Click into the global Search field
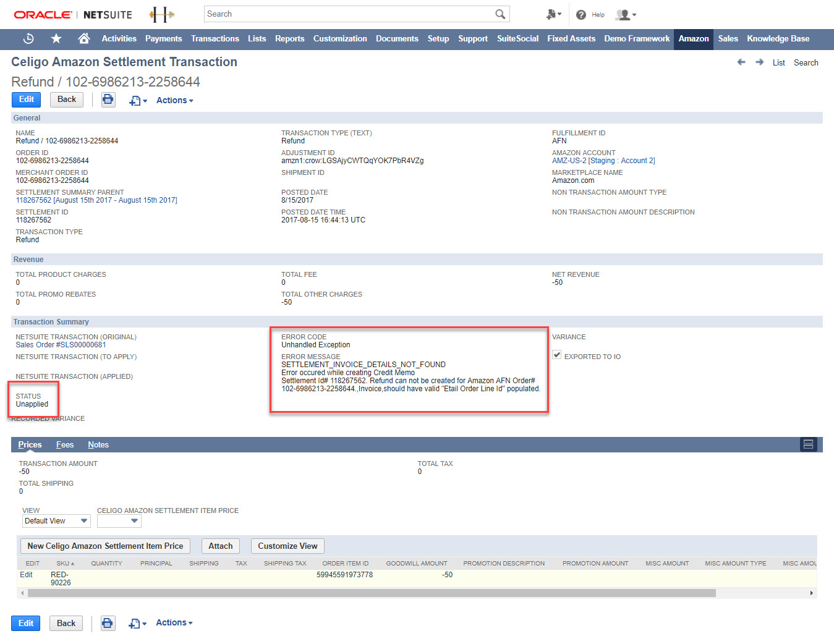Screen dimensions: 834x644 point(349,14)
